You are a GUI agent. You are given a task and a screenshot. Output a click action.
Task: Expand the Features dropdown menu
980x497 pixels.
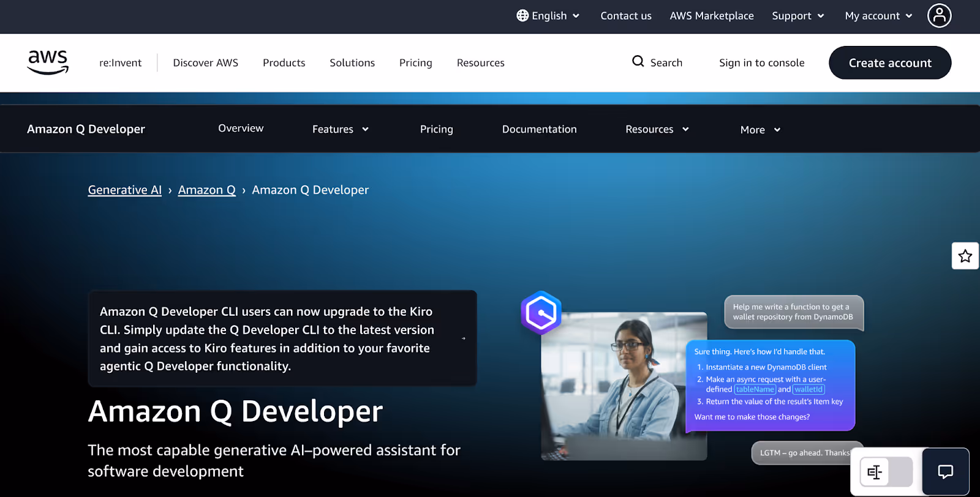coord(341,129)
